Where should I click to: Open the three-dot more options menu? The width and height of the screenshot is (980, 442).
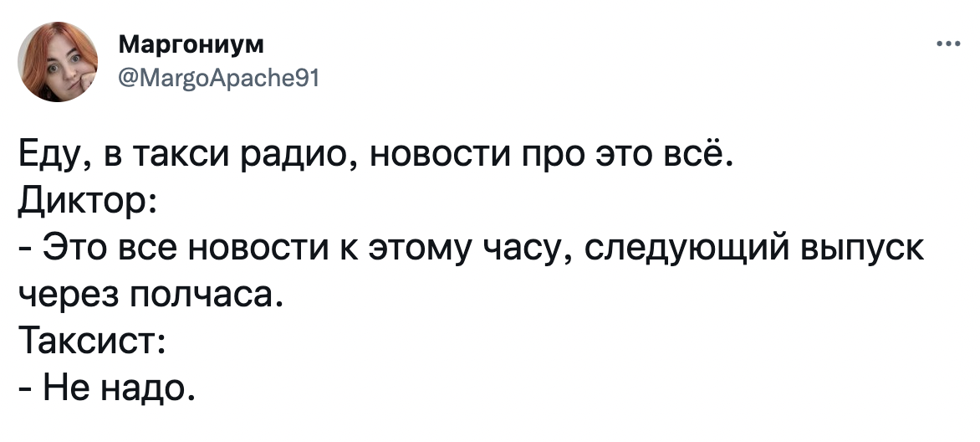click(x=948, y=45)
